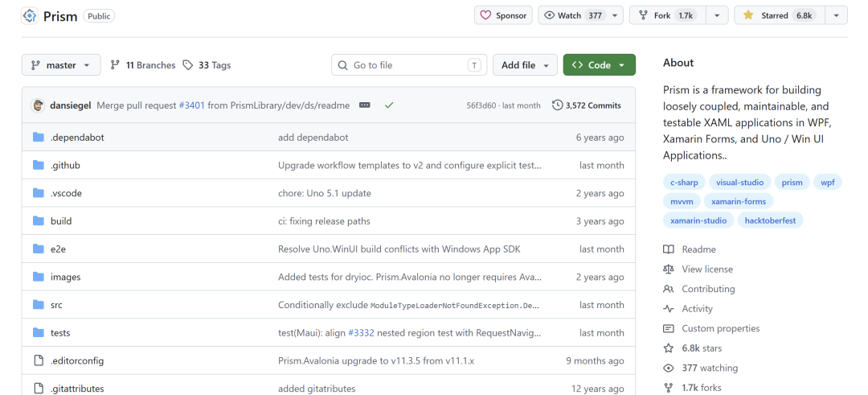View the 11 Branches link
Screen dimensions: 868x395
(x=143, y=65)
